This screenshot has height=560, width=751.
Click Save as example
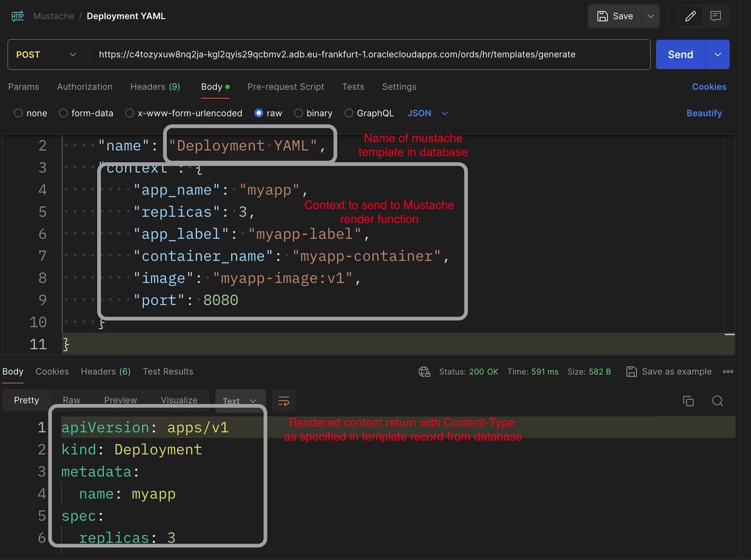pyautogui.click(x=669, y=372)
